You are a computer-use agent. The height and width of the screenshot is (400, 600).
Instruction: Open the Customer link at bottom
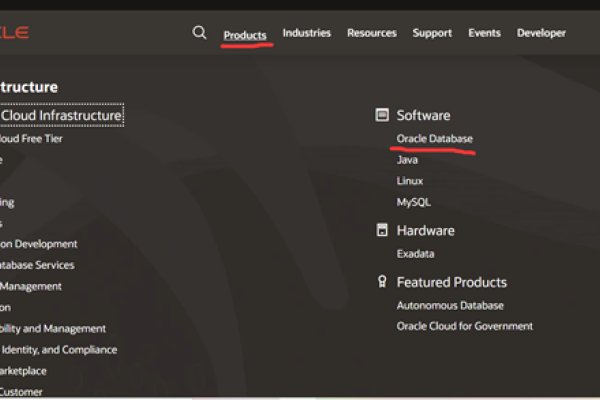[21, 392]
